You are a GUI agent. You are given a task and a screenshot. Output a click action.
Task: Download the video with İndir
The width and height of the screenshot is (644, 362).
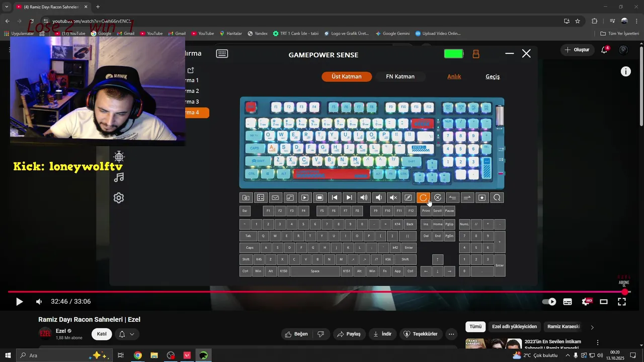pos(382,334)
